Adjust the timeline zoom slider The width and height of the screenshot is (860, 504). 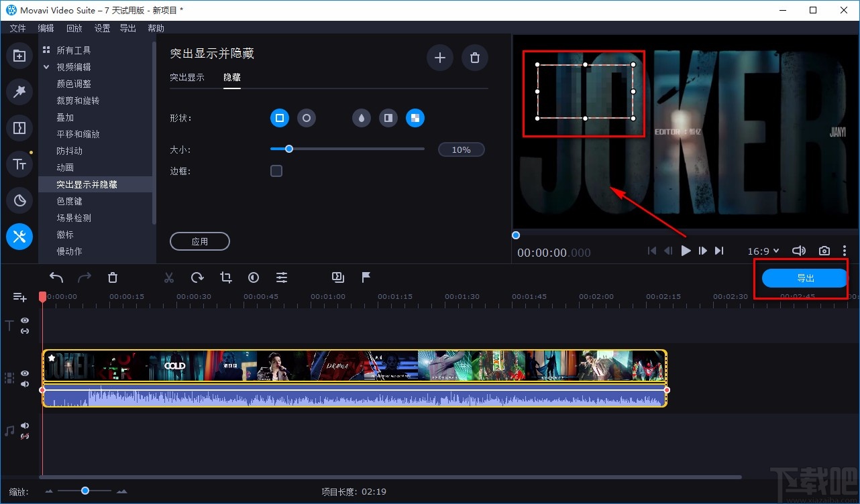(85, 491)
